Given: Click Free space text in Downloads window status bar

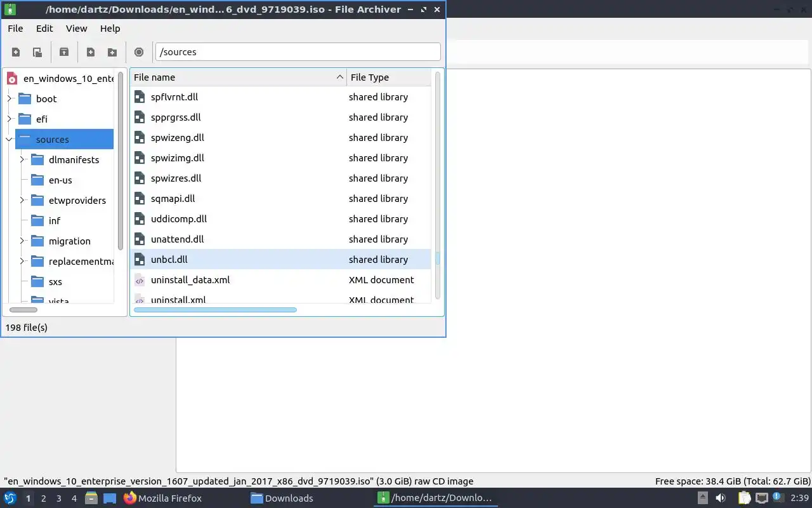Looking at the screenshot, I should click(x=733, y=481).
